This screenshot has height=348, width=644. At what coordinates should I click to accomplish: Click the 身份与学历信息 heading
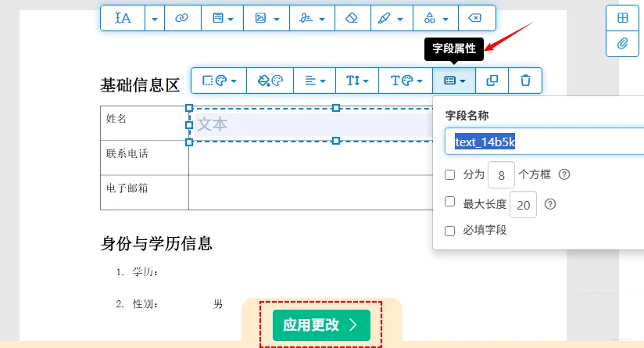tap(156, 243)
